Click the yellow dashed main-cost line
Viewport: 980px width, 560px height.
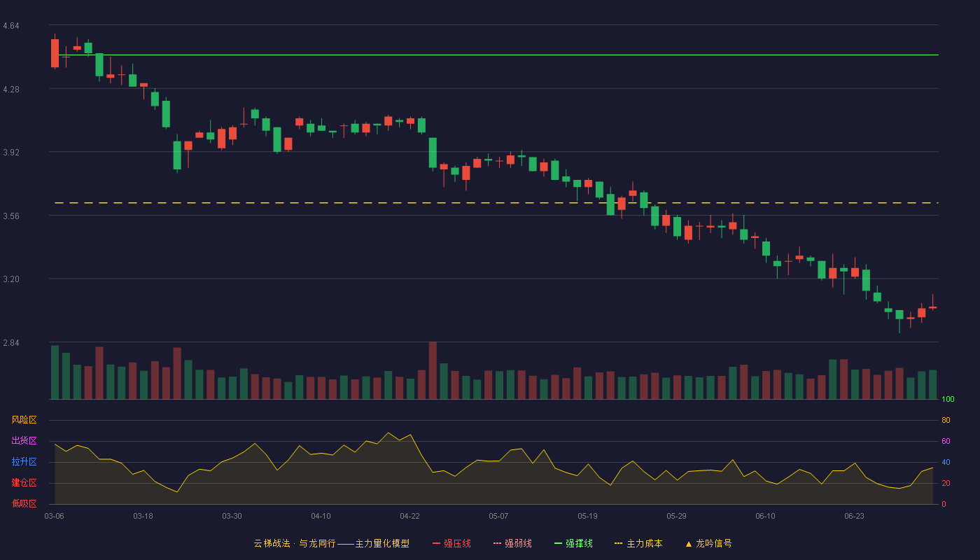coord(496,202)
